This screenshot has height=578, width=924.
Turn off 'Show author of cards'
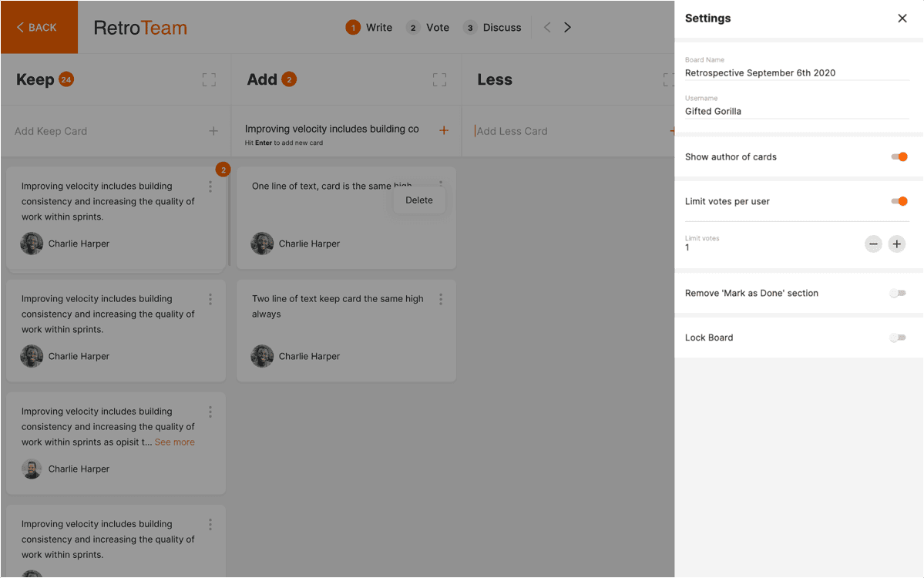coord(899,156)
